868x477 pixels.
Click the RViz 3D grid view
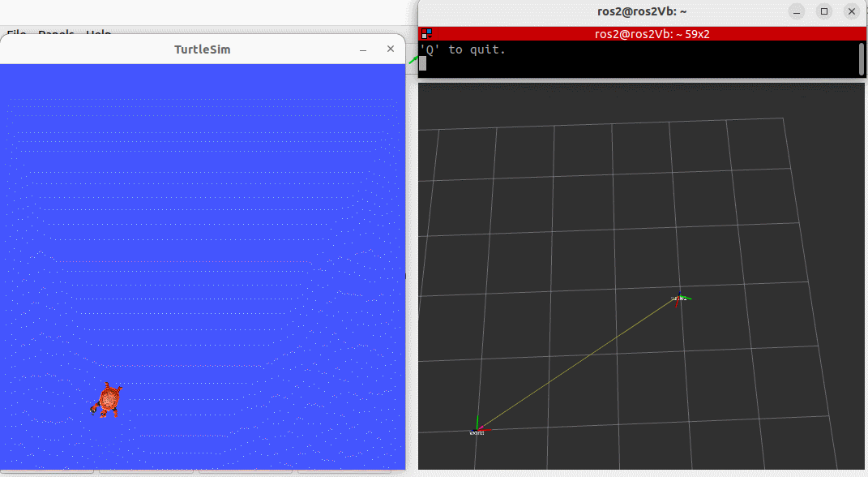642,276
